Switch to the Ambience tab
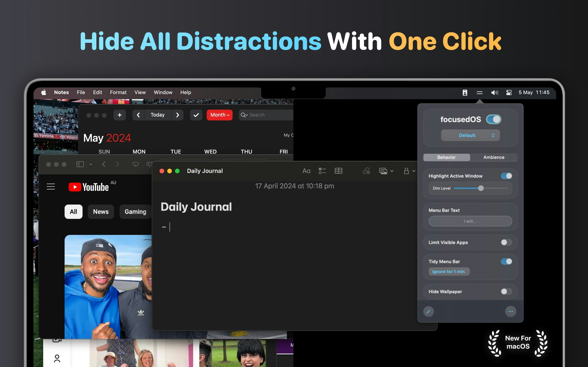 click(494, 157)
